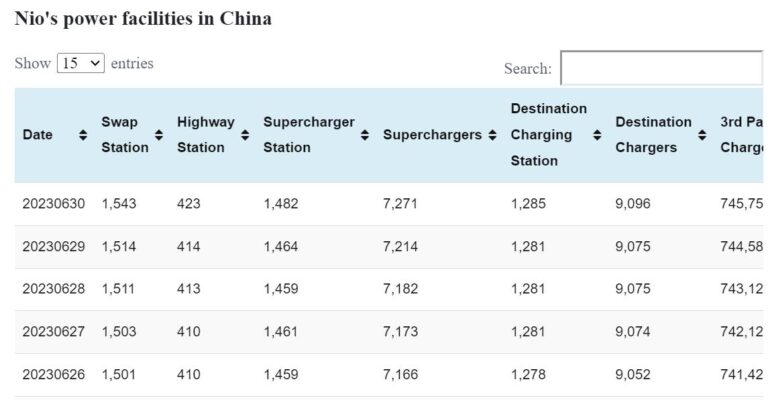Click sort arrows beside Highway Station
This screenshot has width=768, height=400.
[245, 135]
